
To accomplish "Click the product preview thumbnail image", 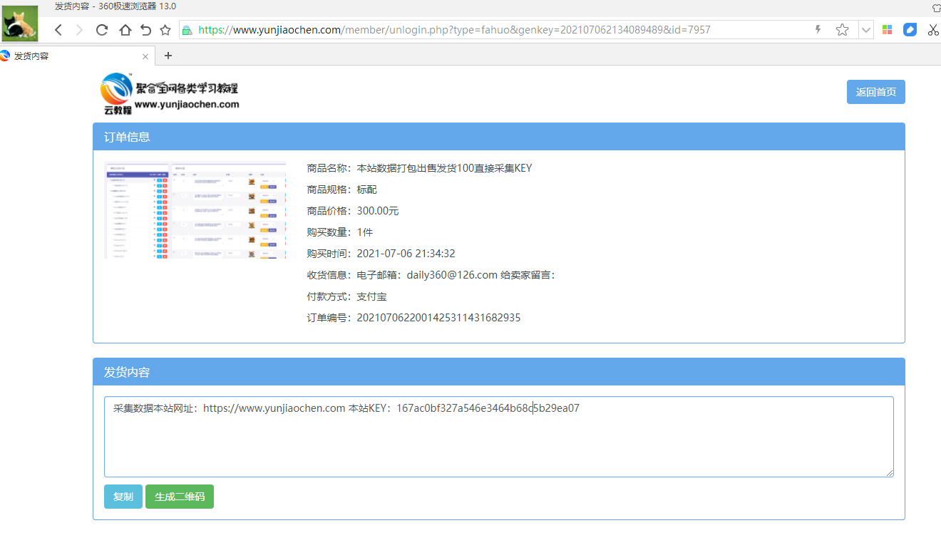I will [195, 210].
